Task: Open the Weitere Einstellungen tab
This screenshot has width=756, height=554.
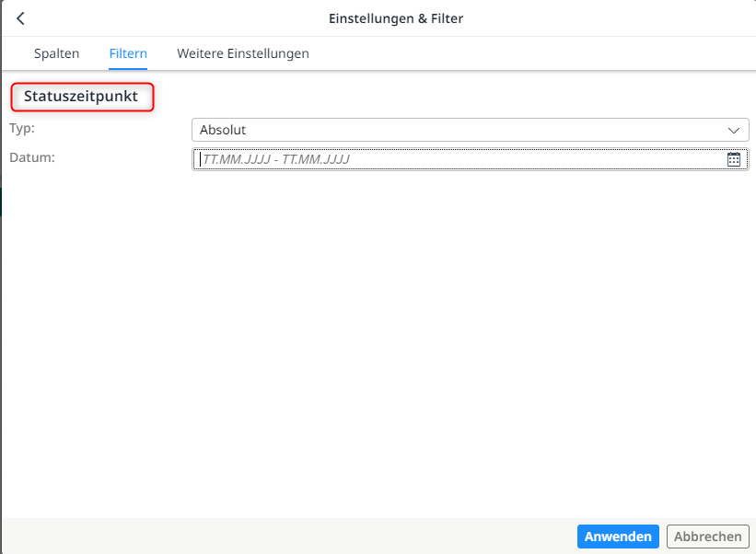Action: click(243, 53)
